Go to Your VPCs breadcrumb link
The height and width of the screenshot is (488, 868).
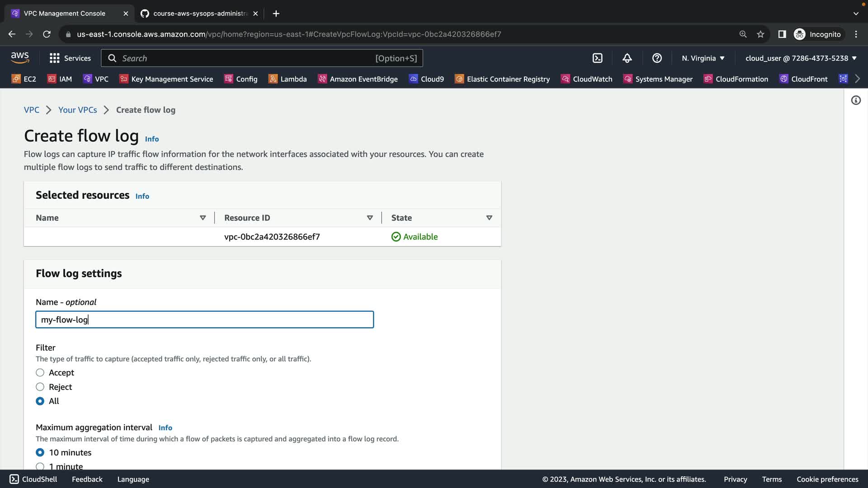point(77,110)
